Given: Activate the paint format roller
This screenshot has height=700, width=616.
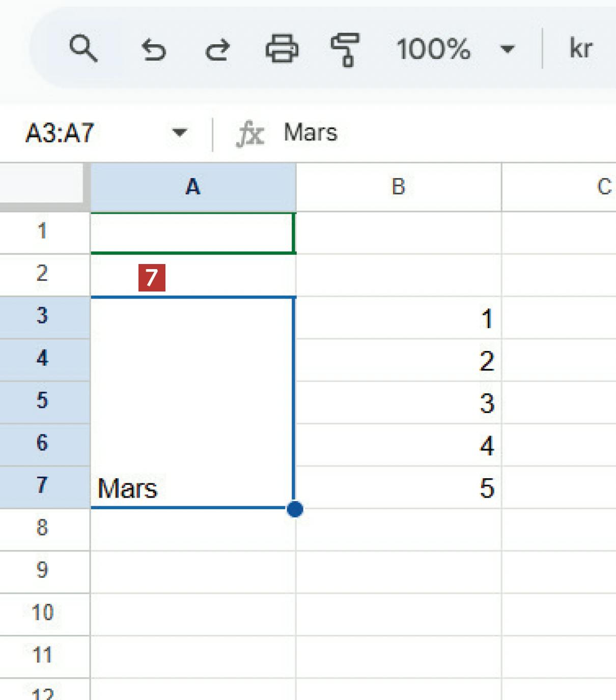Looking at the screenshot, I should (x=345, y=50).
